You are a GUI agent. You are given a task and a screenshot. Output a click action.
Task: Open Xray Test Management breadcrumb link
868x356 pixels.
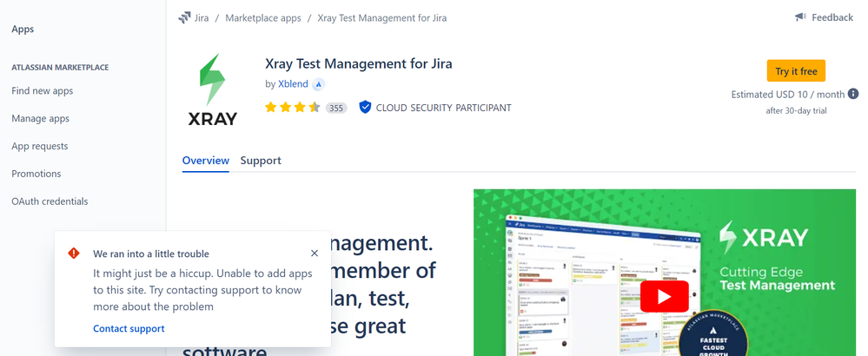pos(382,17)
